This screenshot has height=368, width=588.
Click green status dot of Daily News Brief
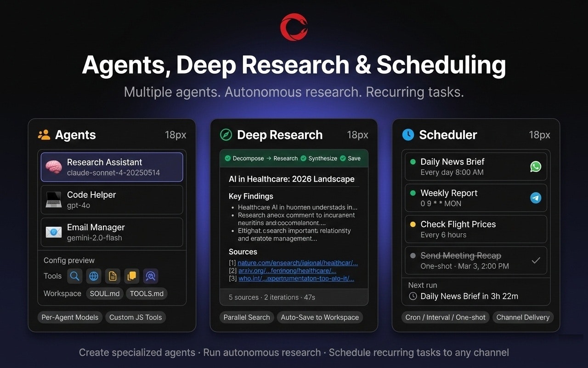click(413, 162)
